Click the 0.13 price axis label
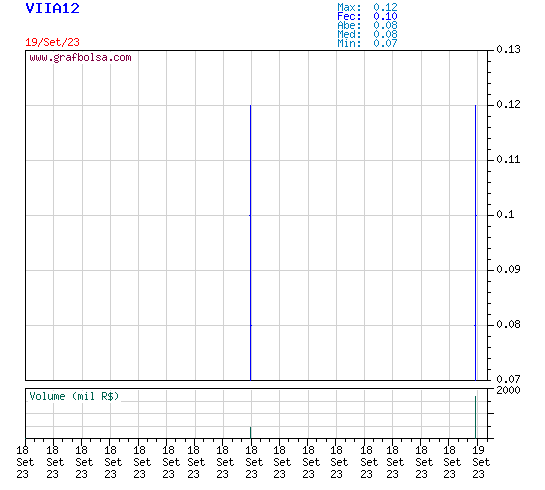 [508, 49]
